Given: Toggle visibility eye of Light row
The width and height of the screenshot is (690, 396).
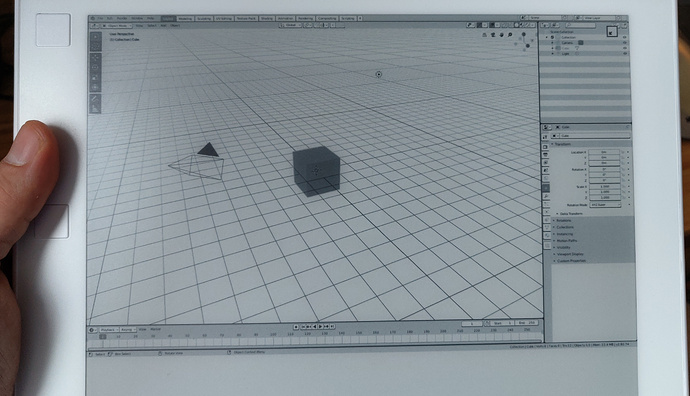Looking at the screenshot, I should (625, 54).
